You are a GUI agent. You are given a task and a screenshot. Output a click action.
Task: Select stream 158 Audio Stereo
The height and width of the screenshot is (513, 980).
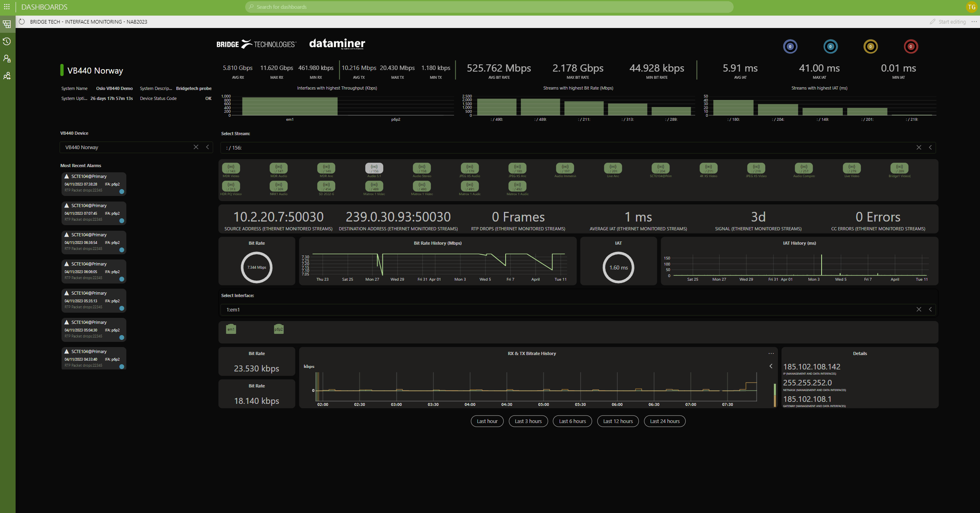[x=422, y=168]
